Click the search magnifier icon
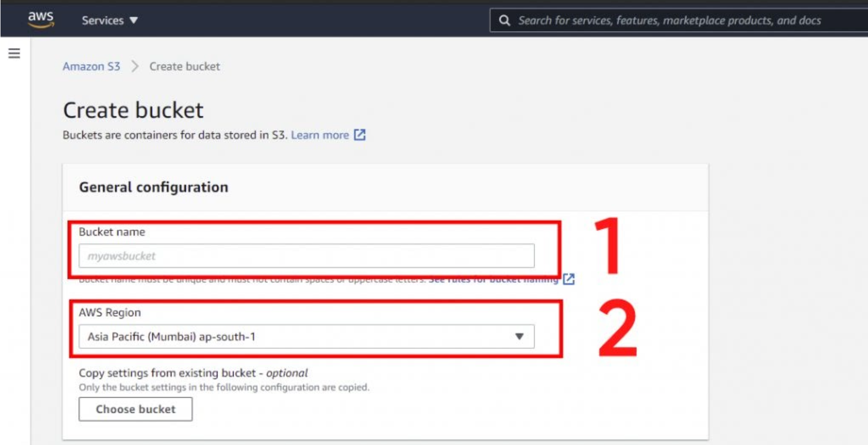Image resolution: width=868 pixels, height=445 pixels. tap(504, 21)
